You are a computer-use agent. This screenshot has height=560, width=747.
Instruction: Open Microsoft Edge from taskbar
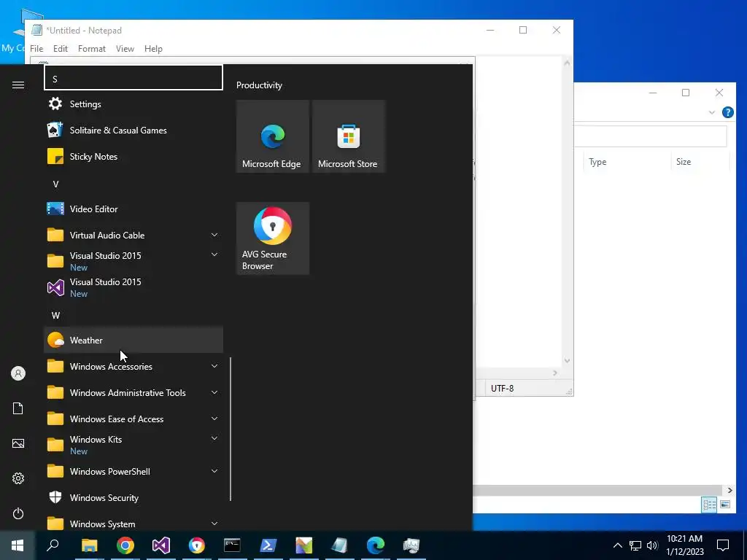point(376,545)
